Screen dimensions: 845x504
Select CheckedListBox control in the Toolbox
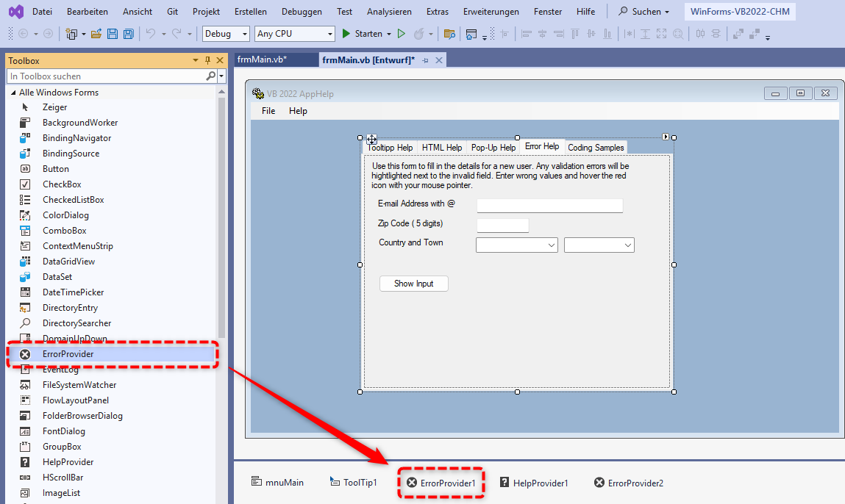point(73,200)
